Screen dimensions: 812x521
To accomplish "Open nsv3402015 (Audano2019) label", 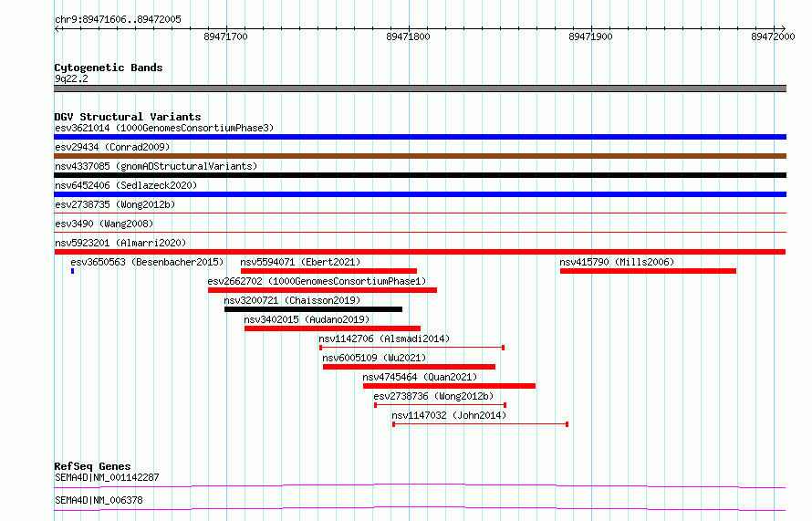I will click(x=307, y=319).
